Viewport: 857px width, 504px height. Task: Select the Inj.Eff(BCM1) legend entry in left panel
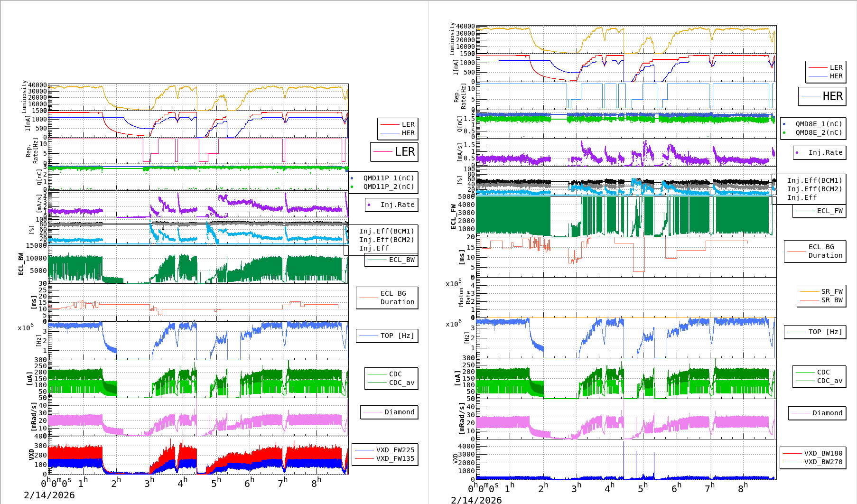[x=386, y=231]
